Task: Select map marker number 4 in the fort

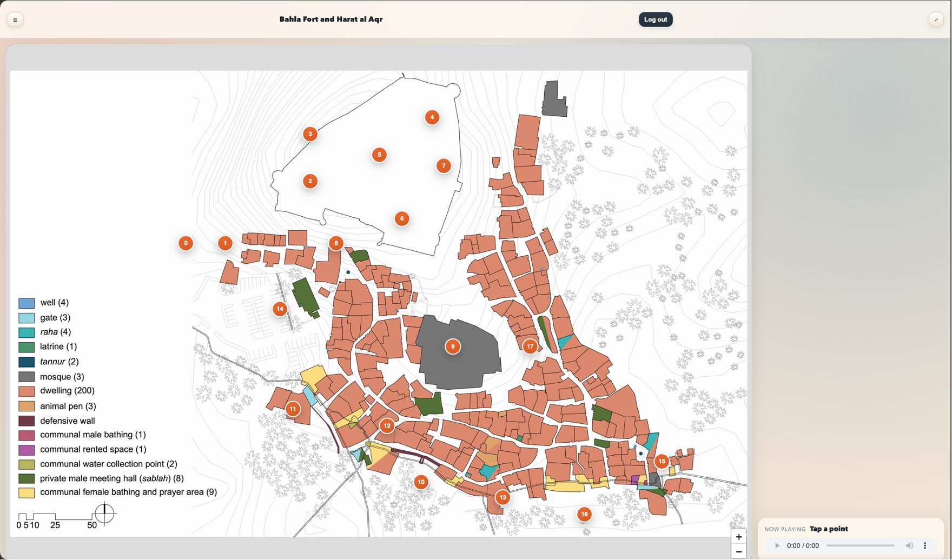Action: (432, 117)
